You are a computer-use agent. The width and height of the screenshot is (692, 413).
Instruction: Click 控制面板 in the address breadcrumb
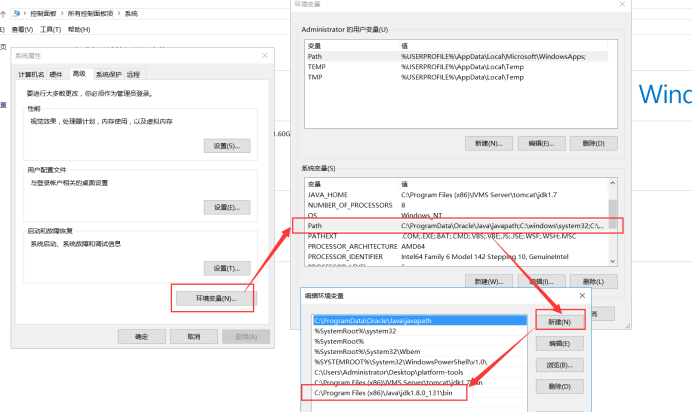[43, 14]
